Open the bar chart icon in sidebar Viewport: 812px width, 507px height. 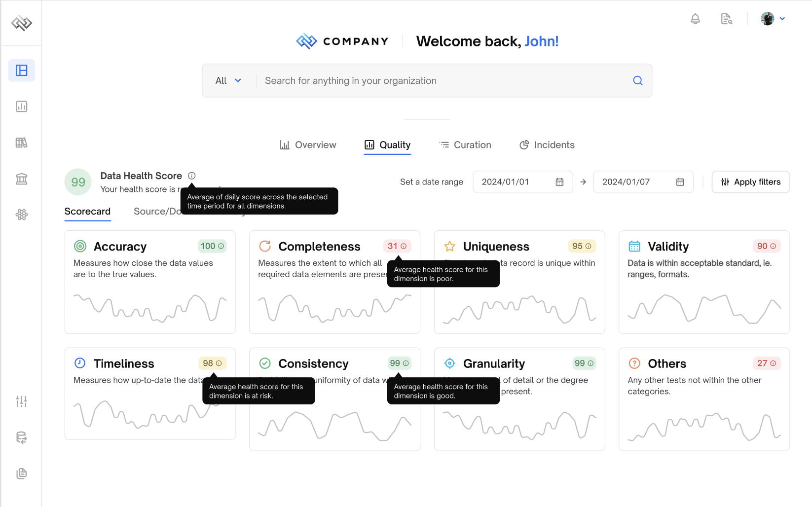(x=22, y=107)
